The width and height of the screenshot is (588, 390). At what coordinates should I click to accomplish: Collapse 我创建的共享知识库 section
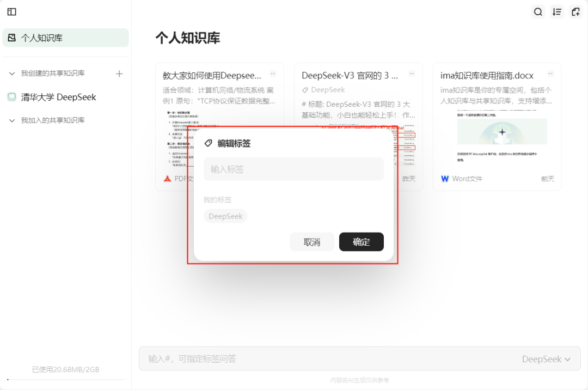point(12,72)
